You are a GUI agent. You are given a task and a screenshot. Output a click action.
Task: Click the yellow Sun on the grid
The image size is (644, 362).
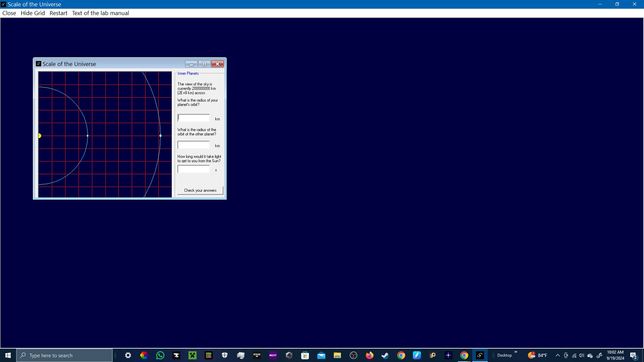coord(40,136)
